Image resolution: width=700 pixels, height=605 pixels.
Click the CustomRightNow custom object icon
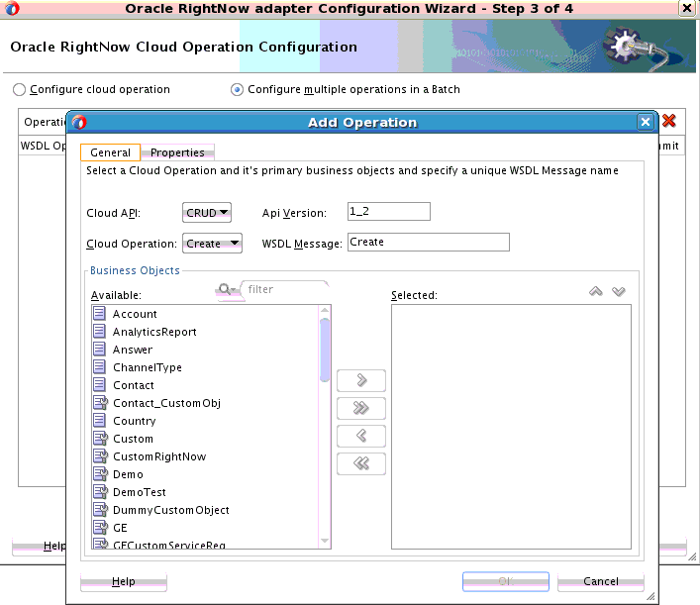(100, 456)
